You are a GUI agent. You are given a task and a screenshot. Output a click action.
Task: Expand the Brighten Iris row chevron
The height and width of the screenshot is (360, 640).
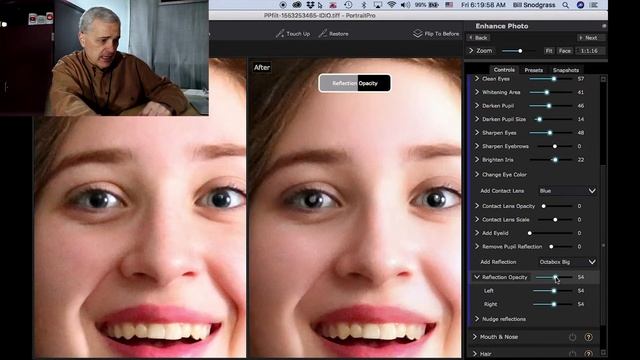click(476, 160)
